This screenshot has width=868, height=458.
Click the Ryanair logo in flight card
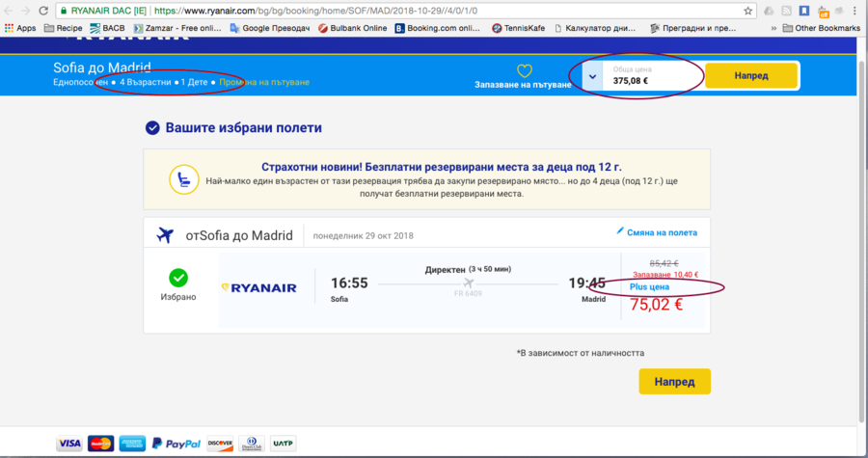tap(258, 287)
